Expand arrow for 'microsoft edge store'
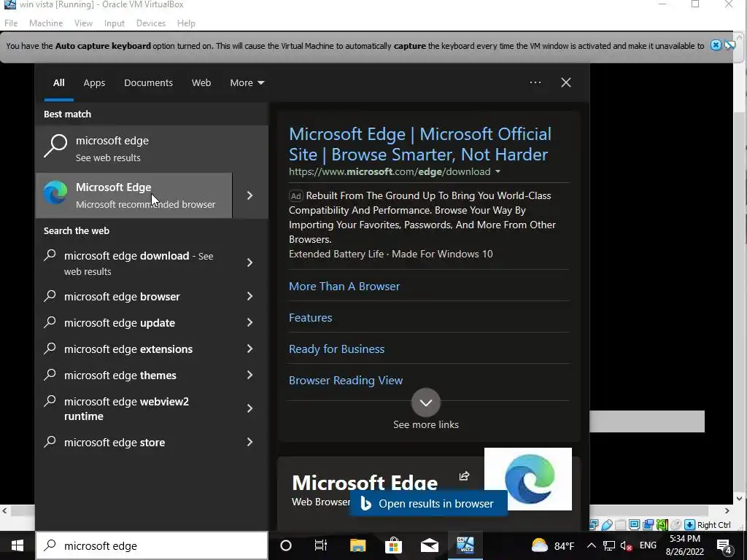747x560 pixels. 250,442
